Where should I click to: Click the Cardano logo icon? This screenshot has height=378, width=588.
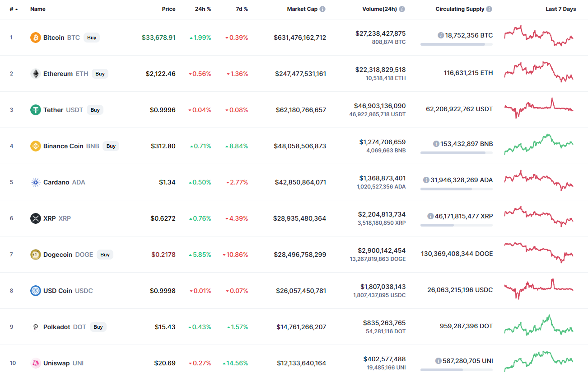pos(36,182)
